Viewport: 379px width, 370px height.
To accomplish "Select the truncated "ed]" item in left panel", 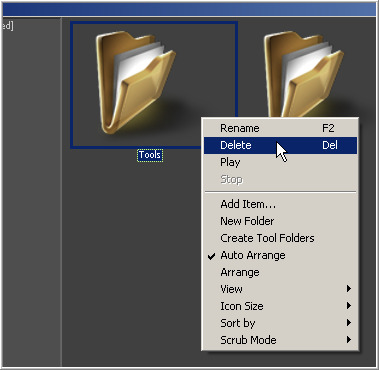I will tap(7, 26).
